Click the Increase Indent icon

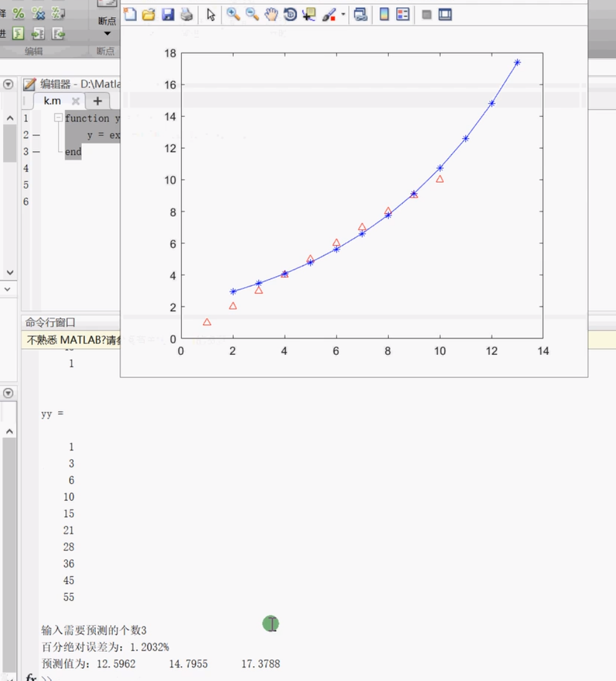(x=38, y=34)
